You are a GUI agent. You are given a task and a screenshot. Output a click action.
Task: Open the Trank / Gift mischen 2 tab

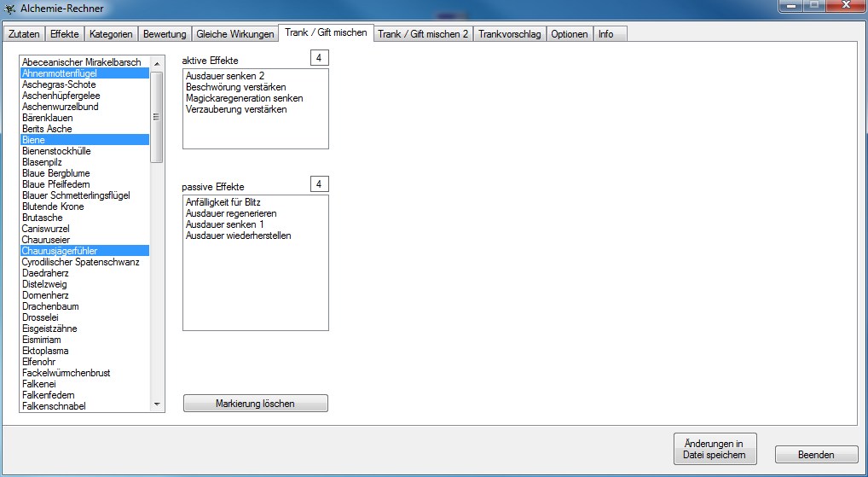(423, 34)
